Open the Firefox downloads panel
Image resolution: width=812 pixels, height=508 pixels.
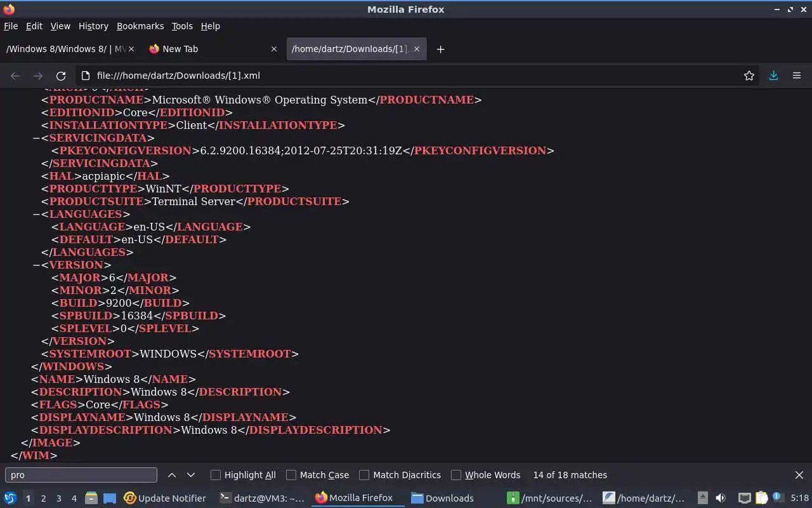(773, 76)
